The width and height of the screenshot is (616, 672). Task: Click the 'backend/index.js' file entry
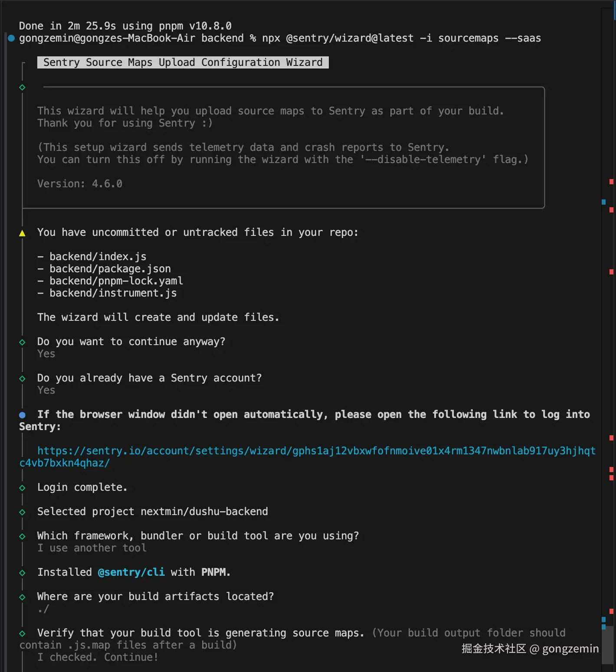(98, 257)
